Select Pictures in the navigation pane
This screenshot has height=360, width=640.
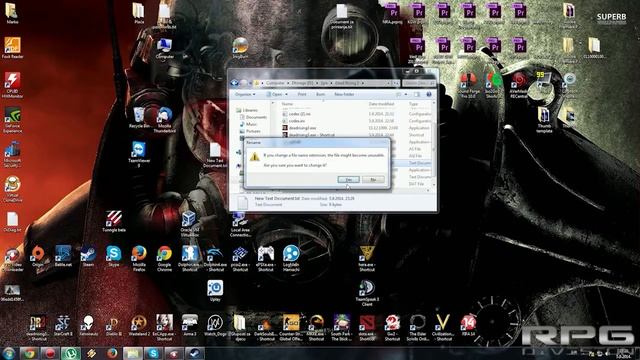point(250,131)
